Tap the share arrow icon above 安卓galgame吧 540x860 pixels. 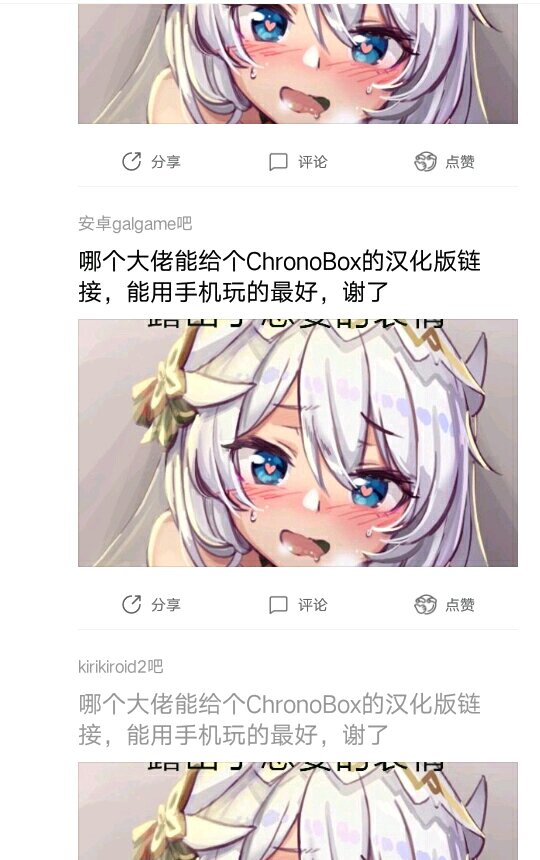132,161
